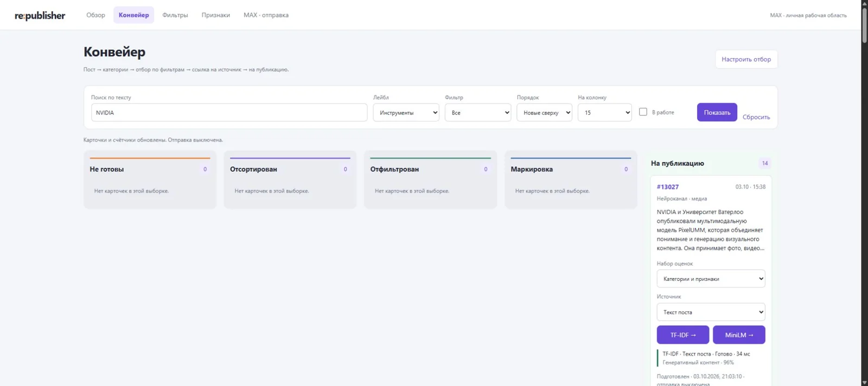This screenshot has width=868, height=386.
Task: Open the Набор оценок dropdown
Action: 711,279
